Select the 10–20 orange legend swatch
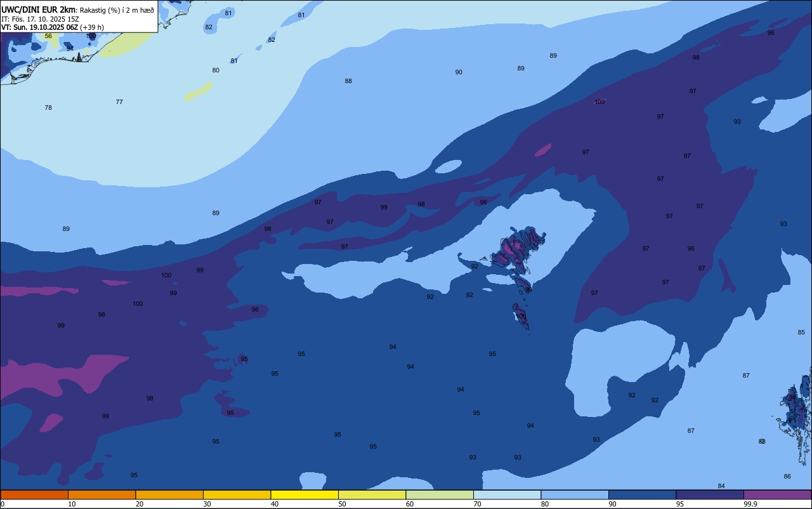Image resolution: width=812 pixels, height=509 pixels. [101, 494]
